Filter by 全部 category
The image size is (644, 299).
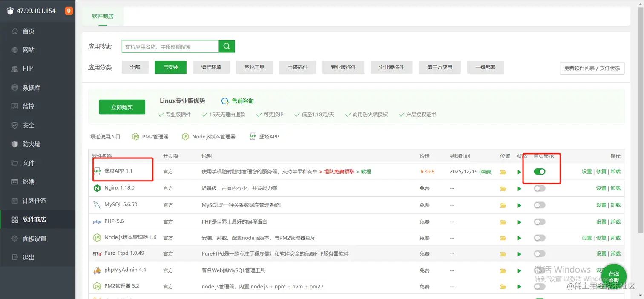135,67
